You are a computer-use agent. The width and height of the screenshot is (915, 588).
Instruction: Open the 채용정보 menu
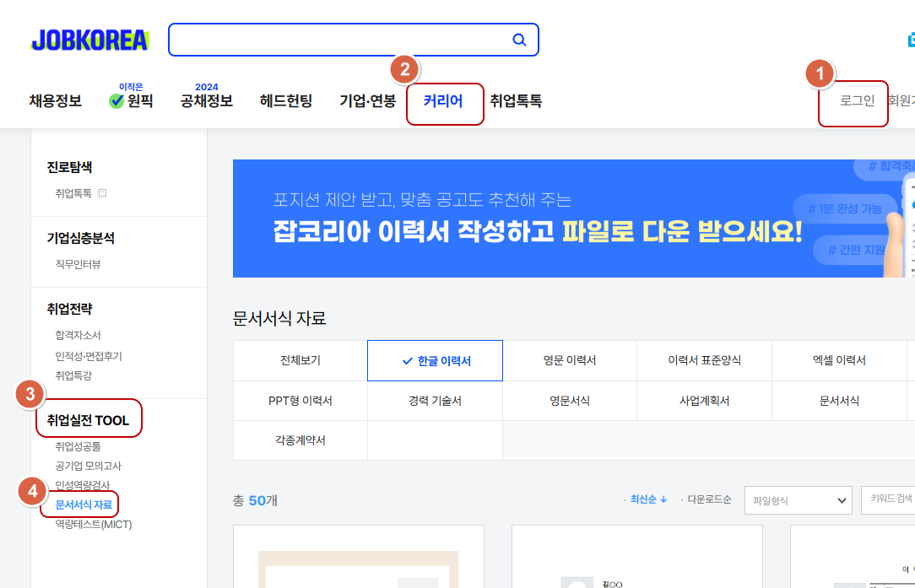coord(56,101)
